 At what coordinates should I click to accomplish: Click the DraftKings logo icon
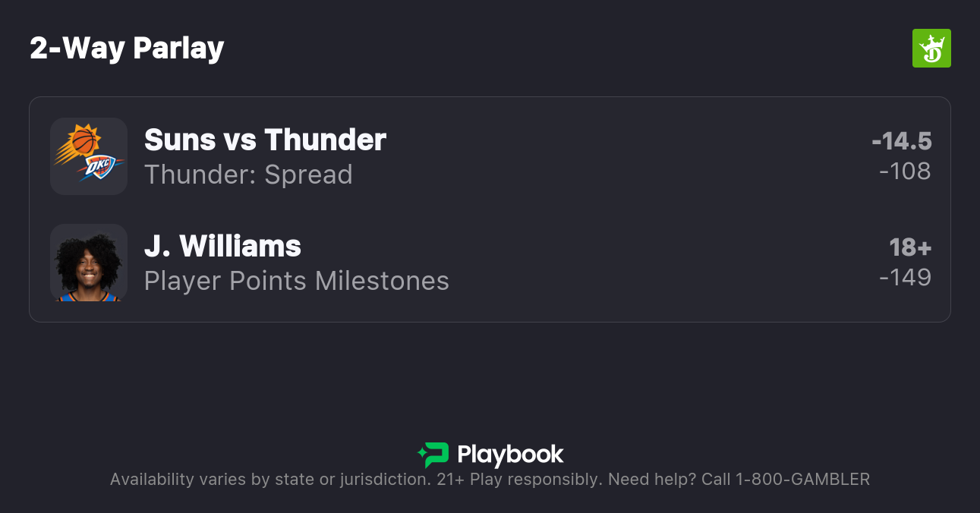(x=931, y=49)
